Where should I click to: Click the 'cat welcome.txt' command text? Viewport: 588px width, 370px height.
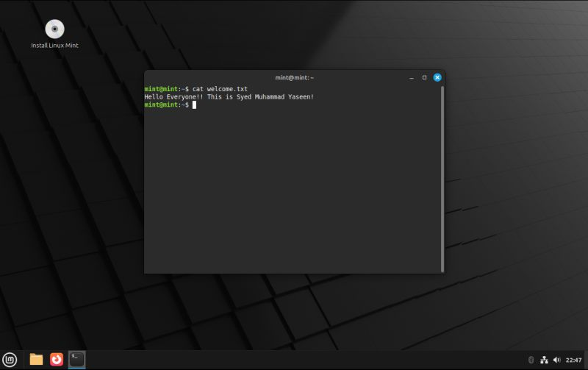[220, 89]
